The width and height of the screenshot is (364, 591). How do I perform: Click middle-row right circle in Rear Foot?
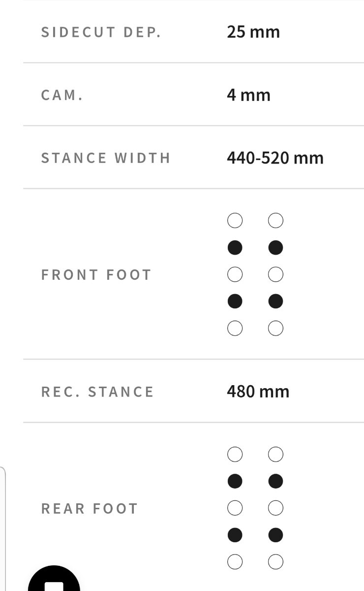275,508
